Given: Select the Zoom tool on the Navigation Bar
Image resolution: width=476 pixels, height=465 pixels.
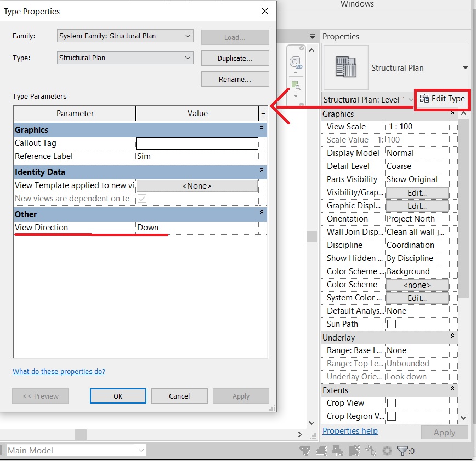Looking at the screenshot, I should click(295, 84).
